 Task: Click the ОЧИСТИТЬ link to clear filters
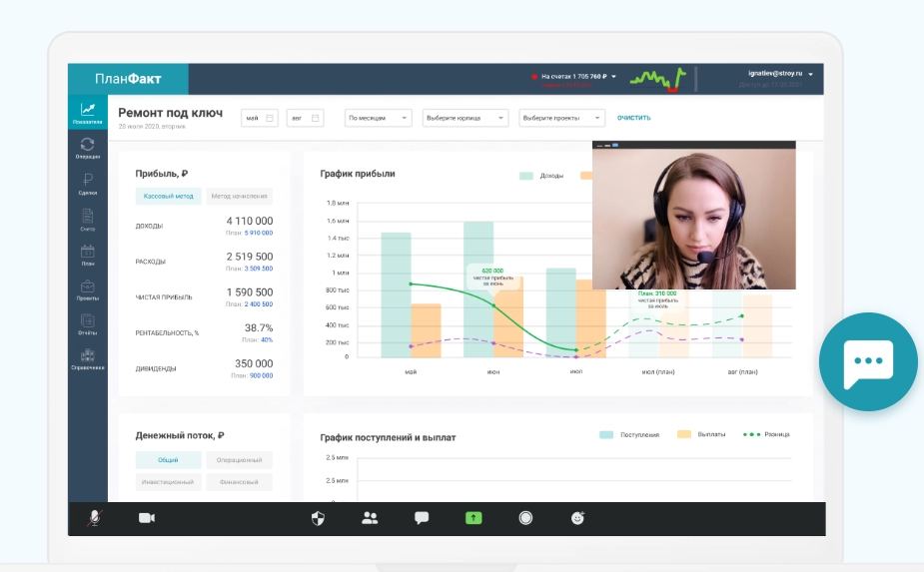pyautogui.click(x=633, y=118)
